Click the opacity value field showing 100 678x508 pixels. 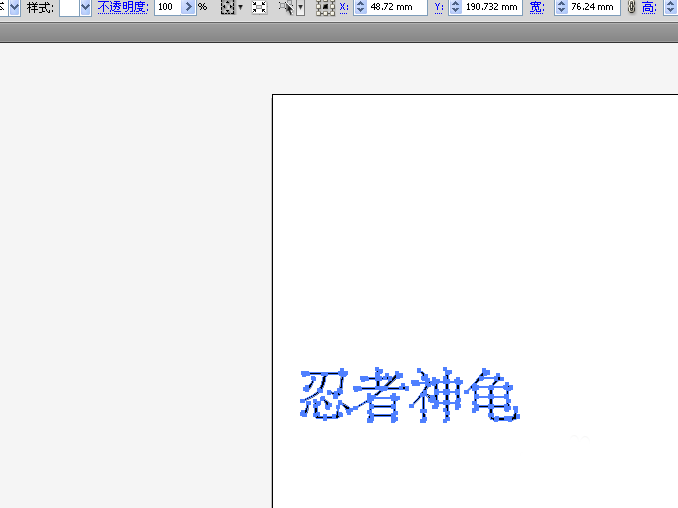[168, 7]
